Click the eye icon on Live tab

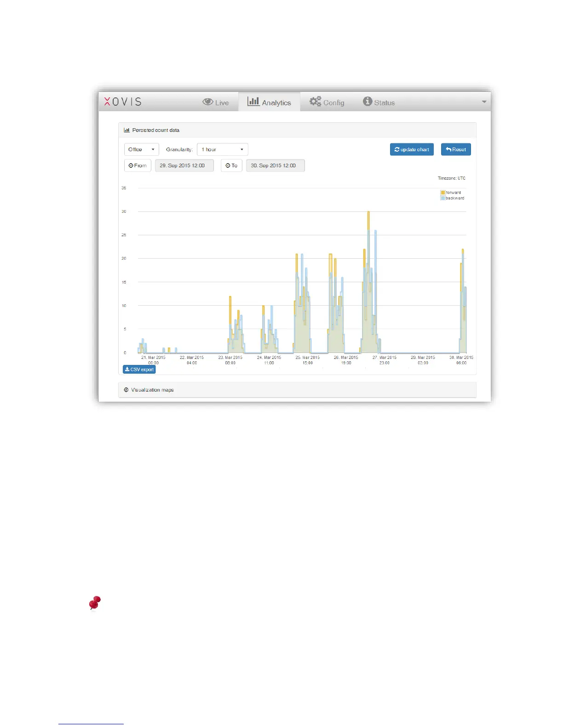point(207,102)
